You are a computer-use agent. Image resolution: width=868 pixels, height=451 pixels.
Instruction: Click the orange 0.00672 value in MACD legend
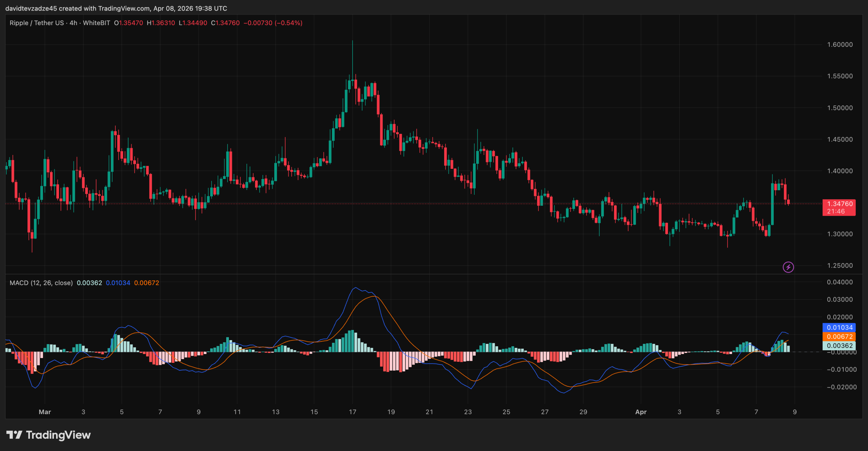[x=146, y=283]
